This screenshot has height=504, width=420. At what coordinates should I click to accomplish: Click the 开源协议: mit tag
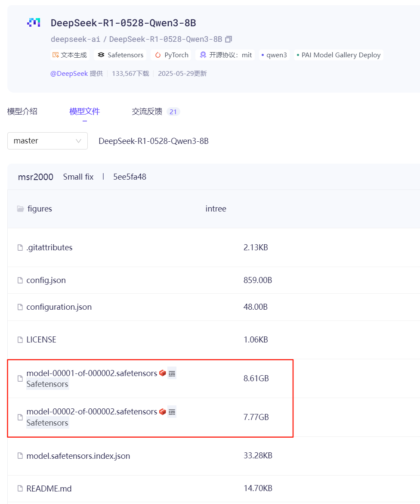pyautogui.click(x=225, y=55)
